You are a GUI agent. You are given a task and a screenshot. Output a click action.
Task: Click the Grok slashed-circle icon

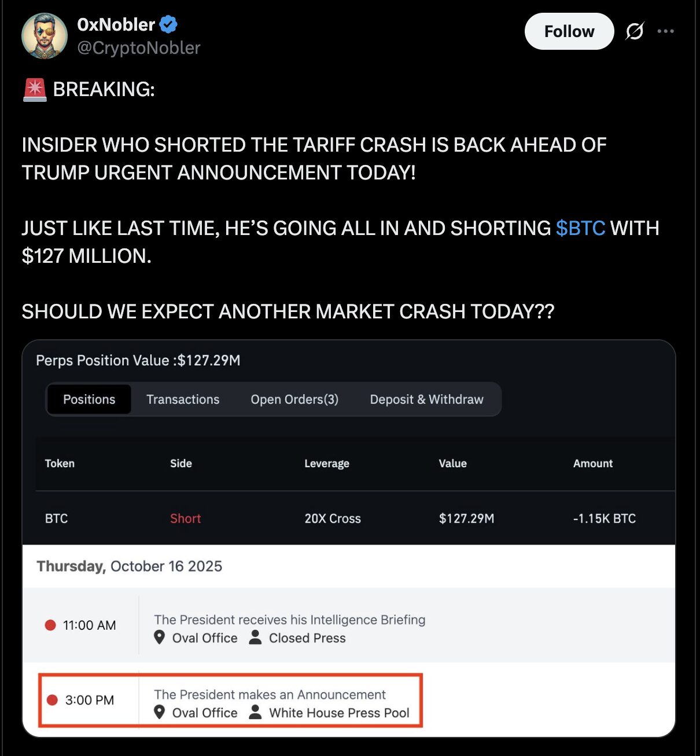pos(635,31)
